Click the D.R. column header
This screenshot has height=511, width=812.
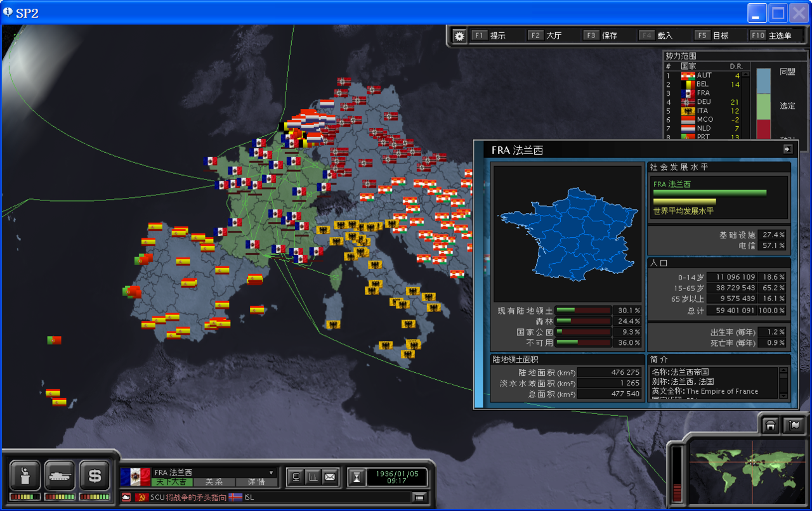pos(736,66)
